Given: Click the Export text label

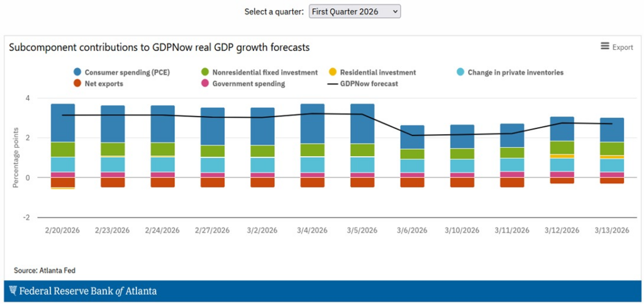Looking at the screenshot, I should click(x=623, y=47).
